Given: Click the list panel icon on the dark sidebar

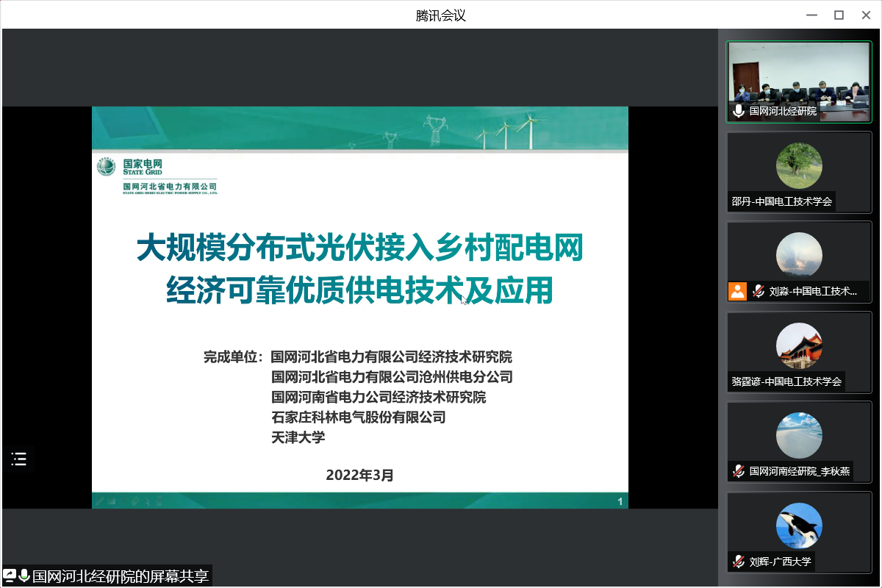Looking at the screenshot, I should pyautogui.click(x=18, y=459).
